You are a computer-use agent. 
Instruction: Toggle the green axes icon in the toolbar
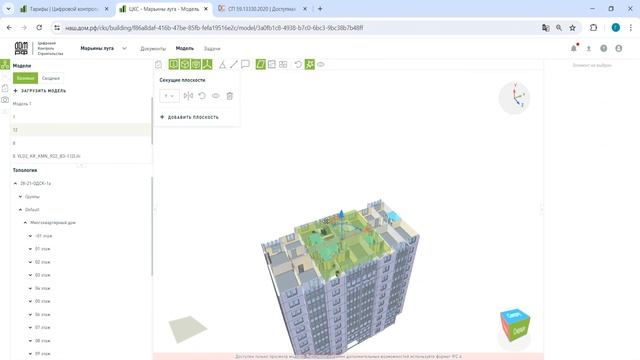tap(207, 64)
